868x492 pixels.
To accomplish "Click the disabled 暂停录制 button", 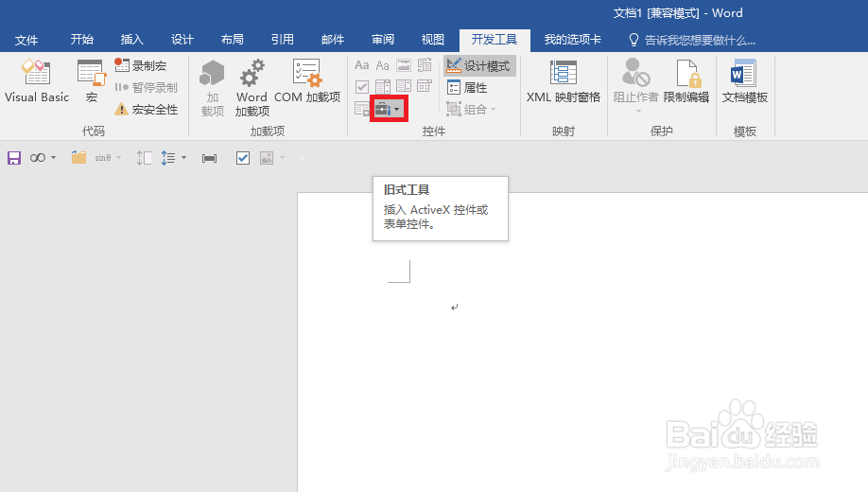I will click(x=147, y=88).
